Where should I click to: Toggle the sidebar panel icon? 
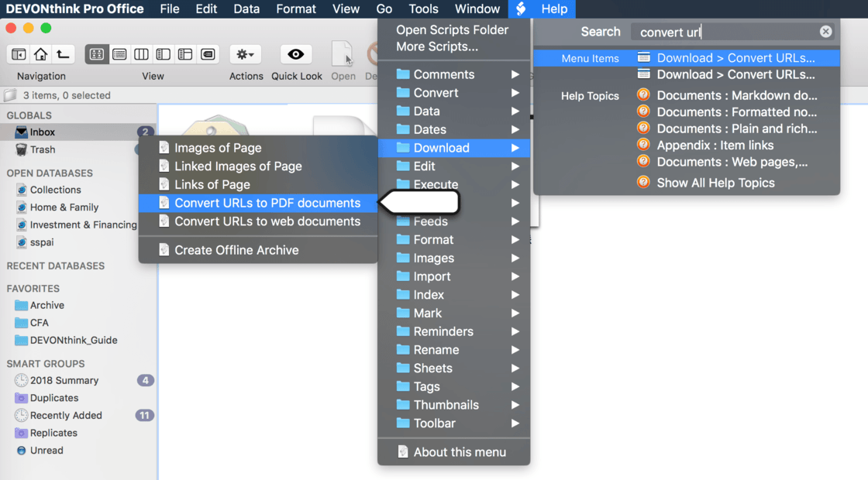19,54
